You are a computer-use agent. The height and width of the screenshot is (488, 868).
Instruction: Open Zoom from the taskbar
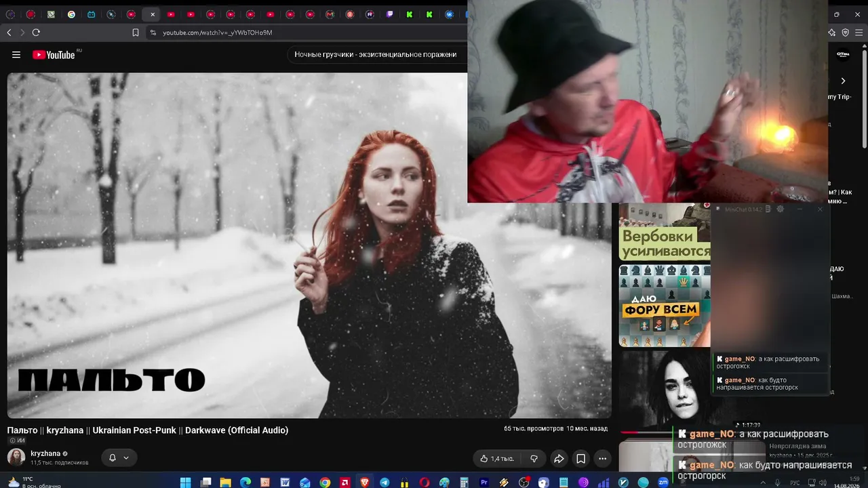pyautogui.click(x=663, y=483)
